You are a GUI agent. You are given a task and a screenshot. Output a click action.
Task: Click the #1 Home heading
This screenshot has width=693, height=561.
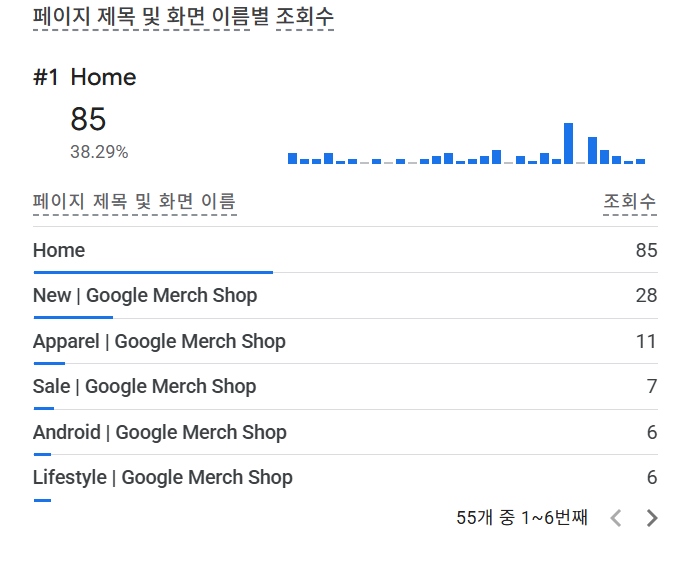[84, 77]
